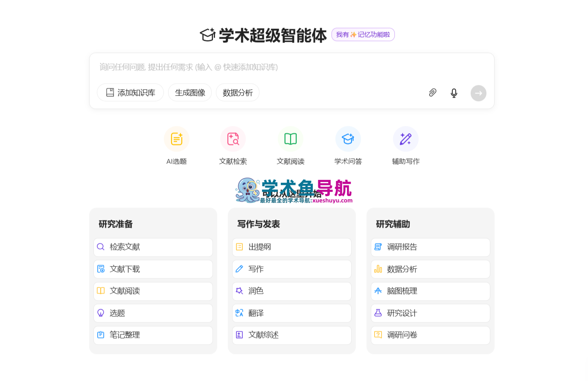Click the 生成图像 chip button
The height and width of the screenshot is (381, 588).
[x=189, y=92]
